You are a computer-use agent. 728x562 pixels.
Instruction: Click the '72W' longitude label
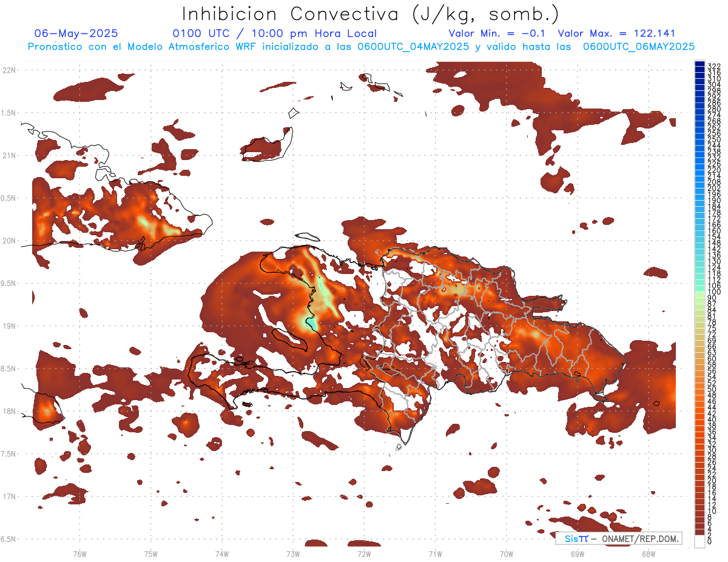[364, 554]
